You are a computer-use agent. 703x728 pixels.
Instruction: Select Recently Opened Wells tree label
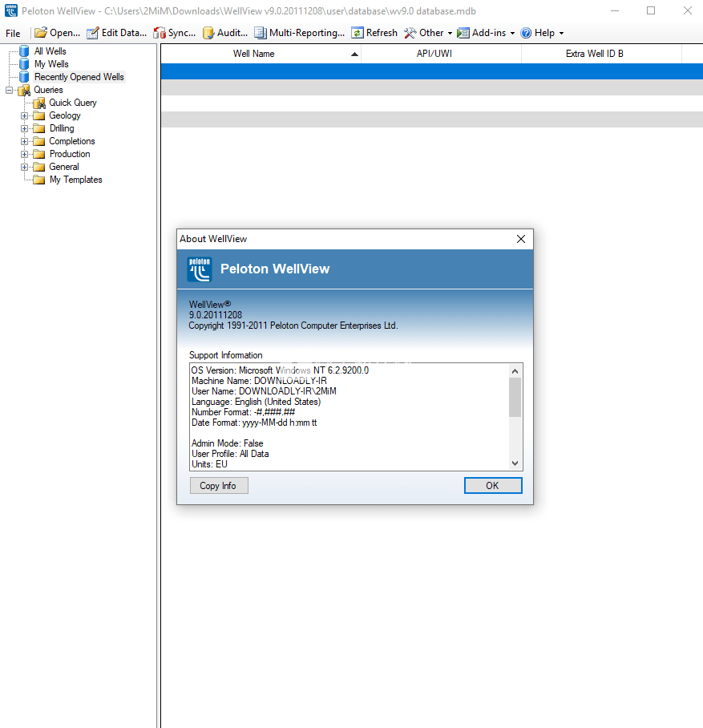pos(79,77)
